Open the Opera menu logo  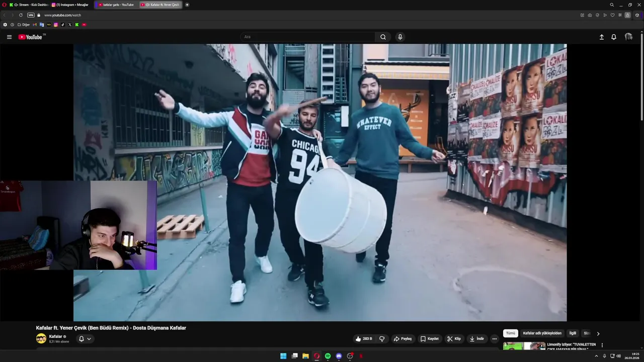point(4,5)
